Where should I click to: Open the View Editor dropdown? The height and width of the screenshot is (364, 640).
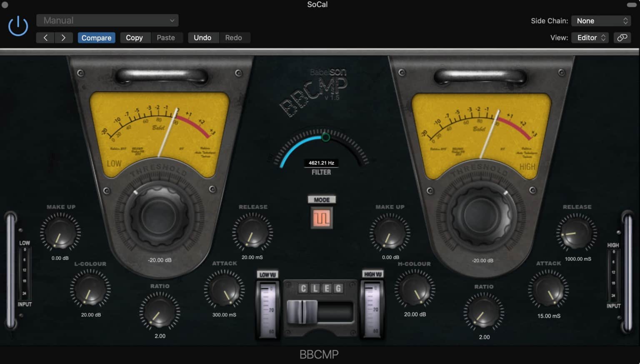pyautogui.click(x=590, y=37)
